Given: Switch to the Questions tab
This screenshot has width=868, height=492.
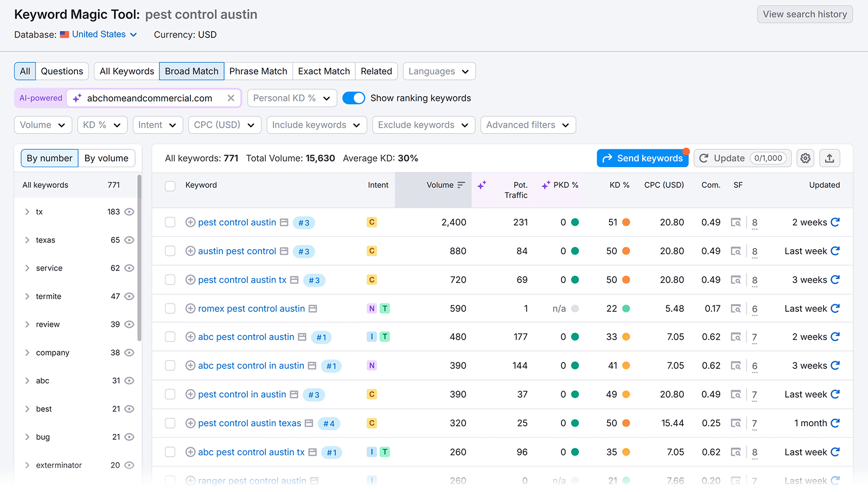Looking at the screenshot, I should [62, 71].
